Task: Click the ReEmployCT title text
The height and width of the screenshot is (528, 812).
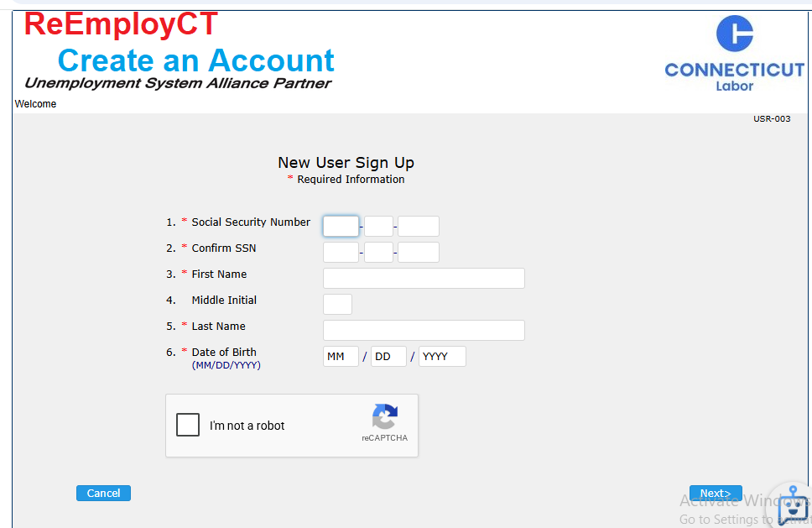Action: tap(121, 24)
